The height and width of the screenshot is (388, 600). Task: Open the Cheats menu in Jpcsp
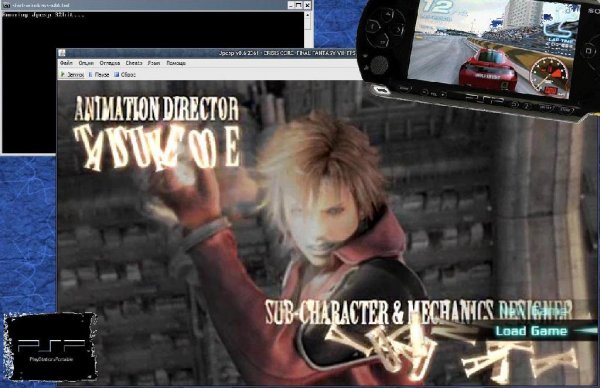pos(134,63)
